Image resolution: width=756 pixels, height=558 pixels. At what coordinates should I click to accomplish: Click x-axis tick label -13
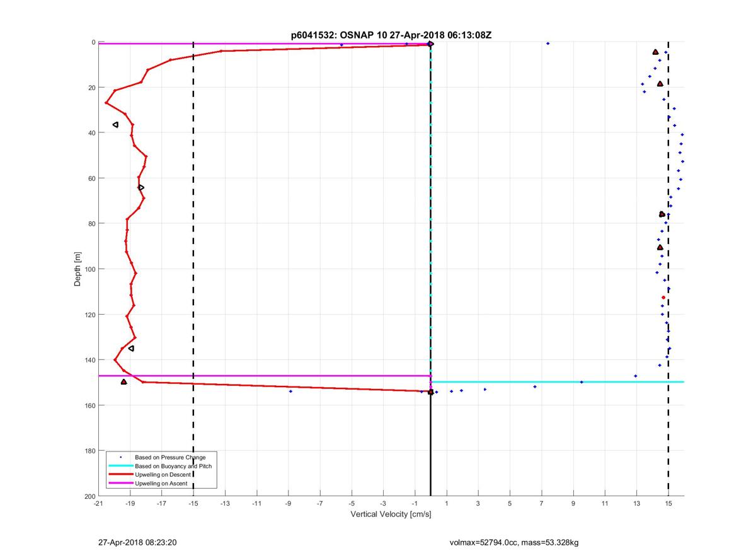click(x=225, y=504)
